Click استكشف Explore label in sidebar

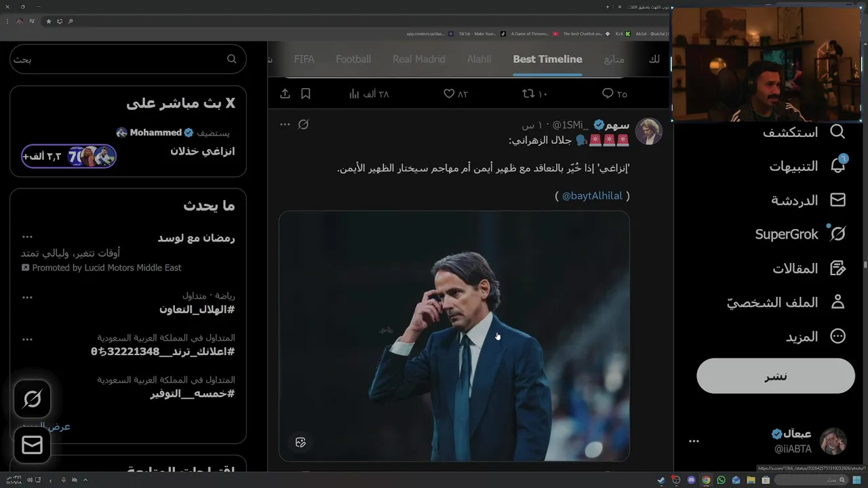pos(790,132)
